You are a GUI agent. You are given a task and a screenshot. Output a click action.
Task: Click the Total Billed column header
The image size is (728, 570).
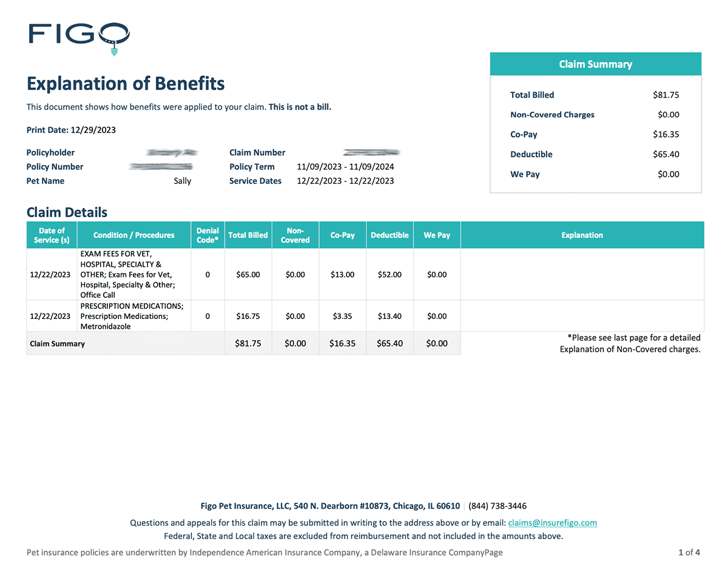(248, 235)
